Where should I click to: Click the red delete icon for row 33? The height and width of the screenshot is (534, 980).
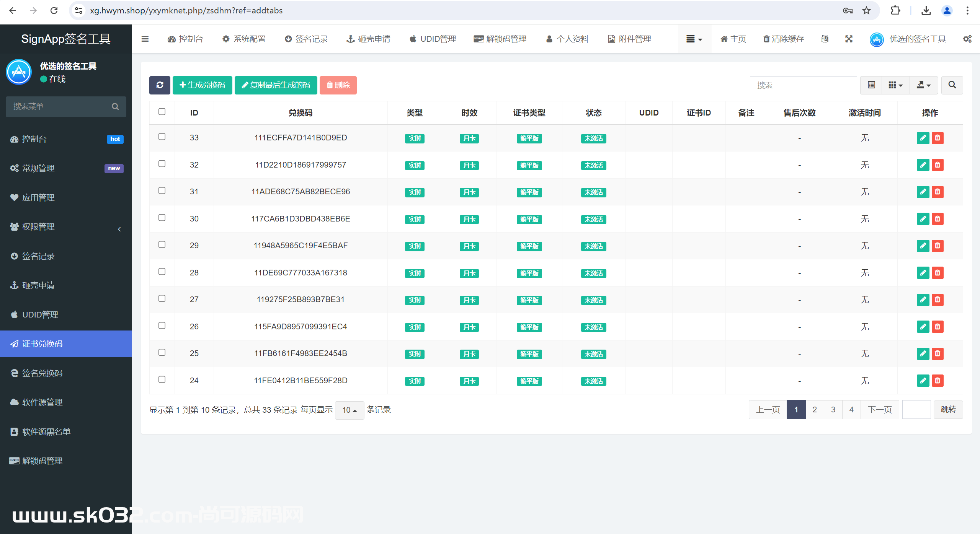pyautogui.click(x=938, y=138)
